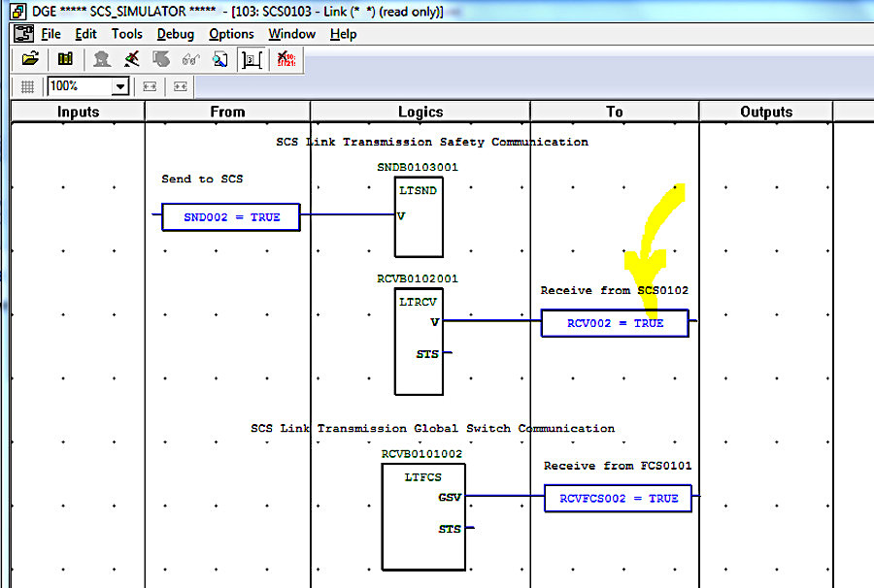Screen dimensions: 874x588
Task: Click the STS pin on LTFCS block
Action: click(450, 529)
